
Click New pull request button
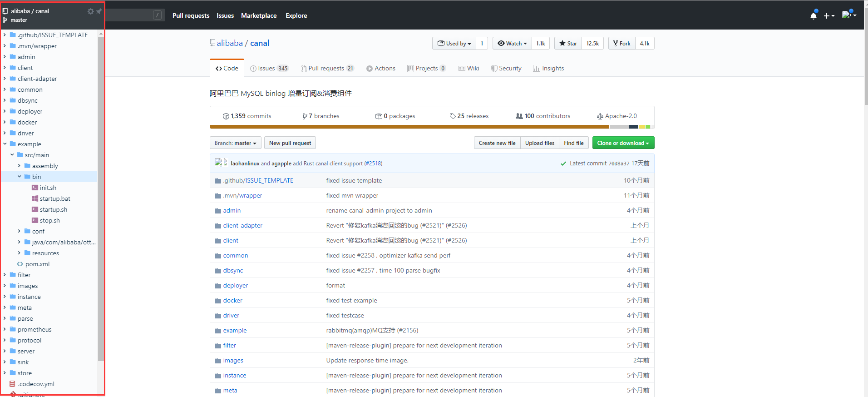(290, 143)
